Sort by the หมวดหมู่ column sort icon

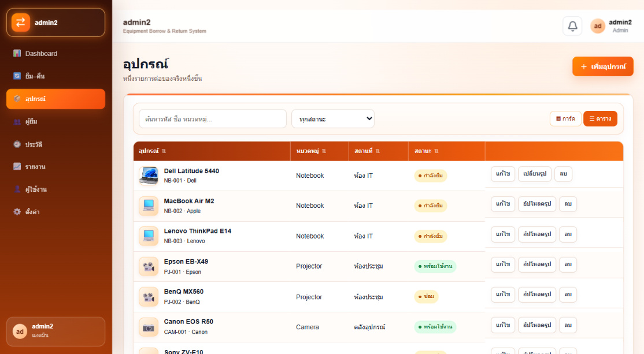(x=324, y=151)
